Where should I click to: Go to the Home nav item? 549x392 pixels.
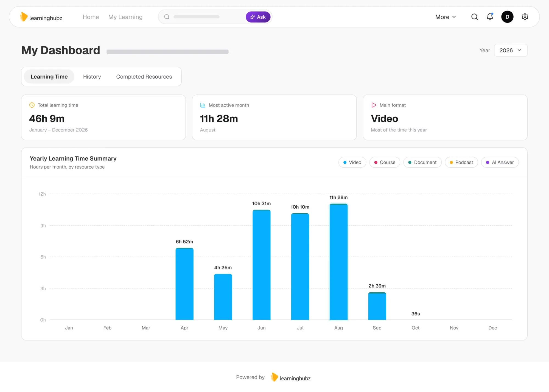tap(91, 17)
